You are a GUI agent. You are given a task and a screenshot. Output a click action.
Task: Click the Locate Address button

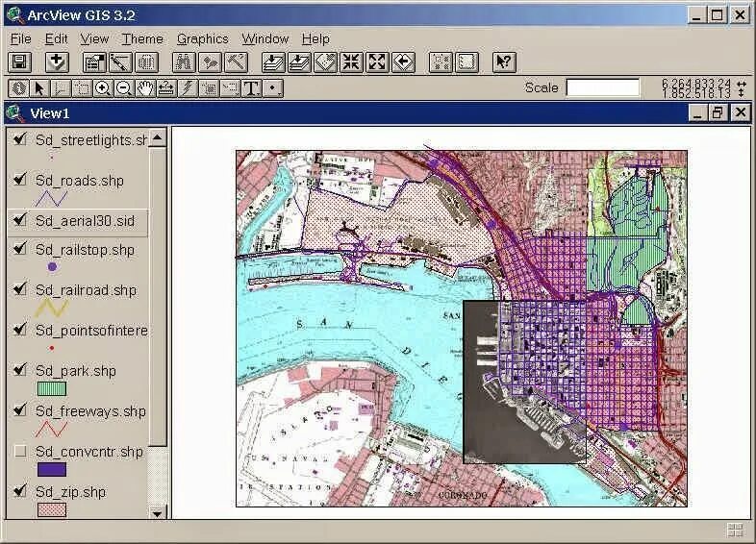(210, 62)
